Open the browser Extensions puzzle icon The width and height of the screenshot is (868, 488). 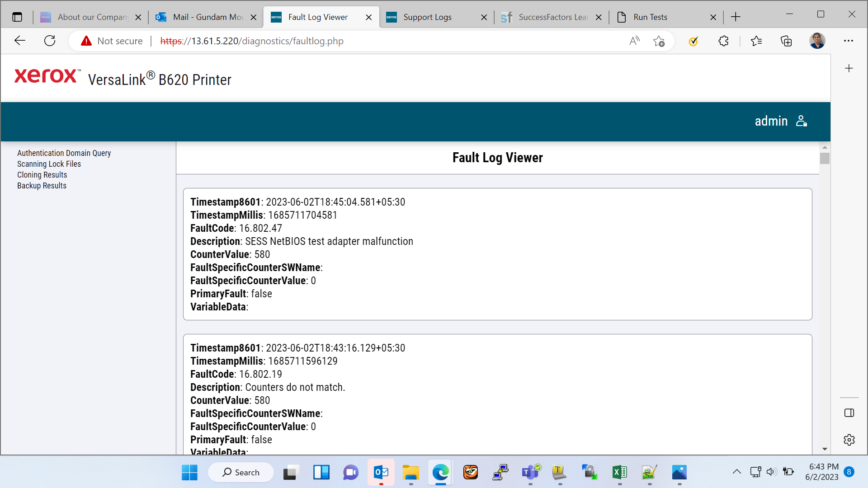[x=723, y=41]
